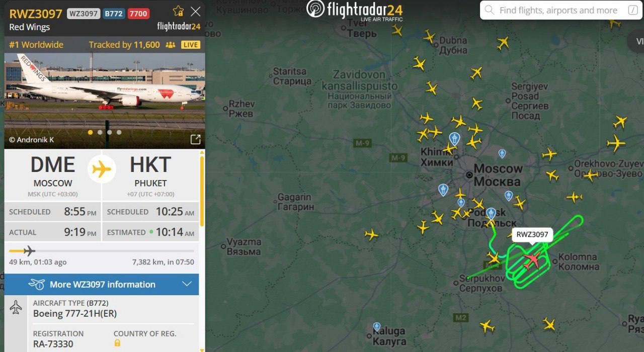
Task: Click the red RWZ3097 aircraft on the map
Action: point(531,260)
